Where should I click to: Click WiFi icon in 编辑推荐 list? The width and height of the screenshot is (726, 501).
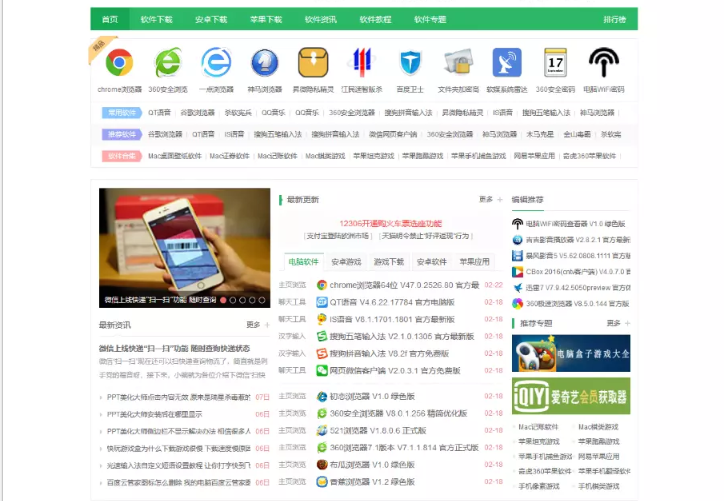(x=517, y=224)
